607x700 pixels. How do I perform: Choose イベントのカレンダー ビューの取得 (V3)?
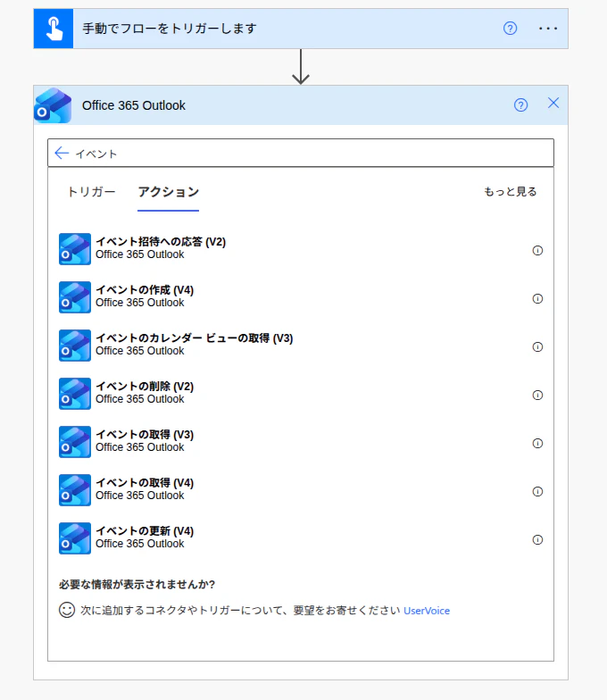[301, 345]
